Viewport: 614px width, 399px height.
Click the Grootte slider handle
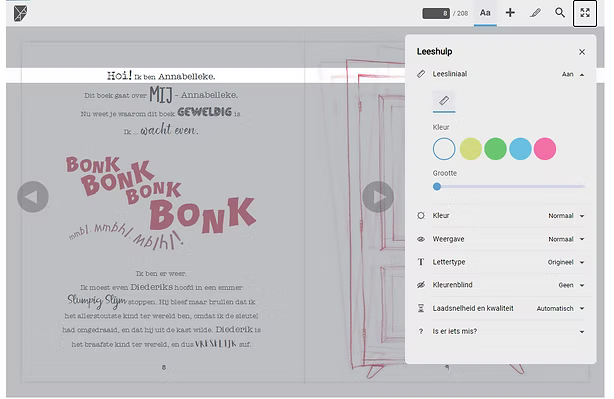[437, 187]
